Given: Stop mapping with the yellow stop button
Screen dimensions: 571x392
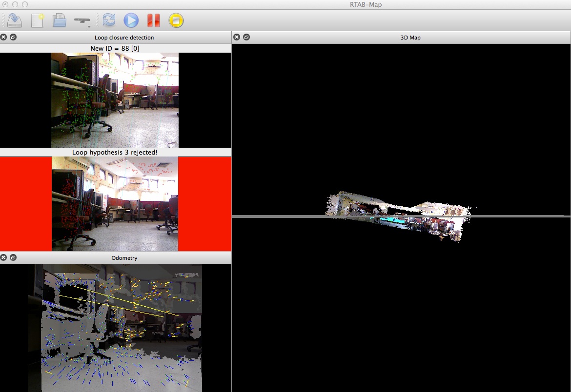Looking at the screenshot, I should point(176,20).
